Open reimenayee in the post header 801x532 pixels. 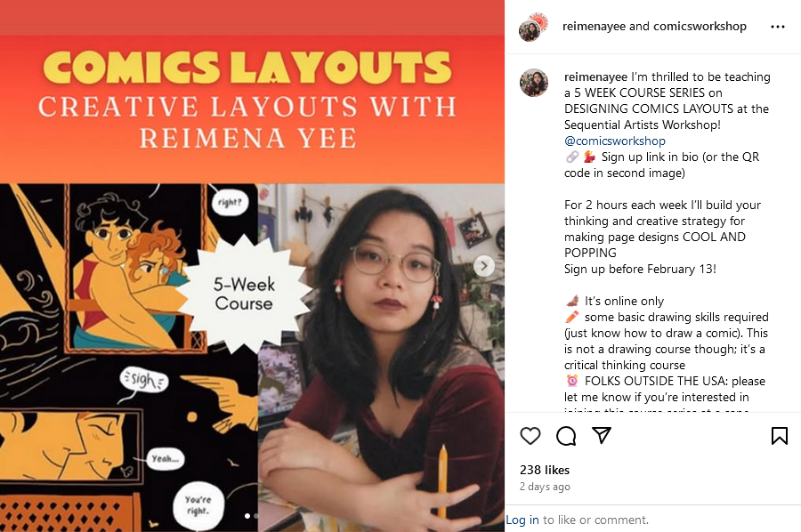[595, 26]
